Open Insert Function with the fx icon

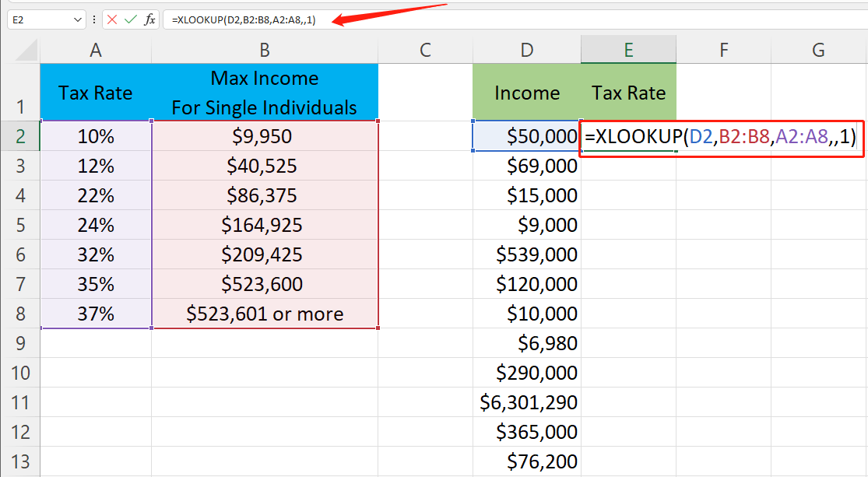pyautogui.click(x=150, y=19)
